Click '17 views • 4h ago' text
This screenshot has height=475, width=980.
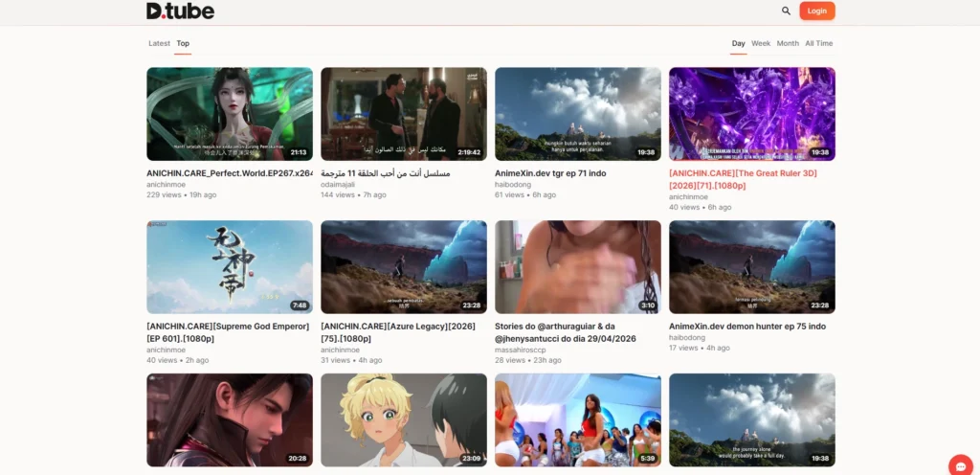click(x=700, y=348)
